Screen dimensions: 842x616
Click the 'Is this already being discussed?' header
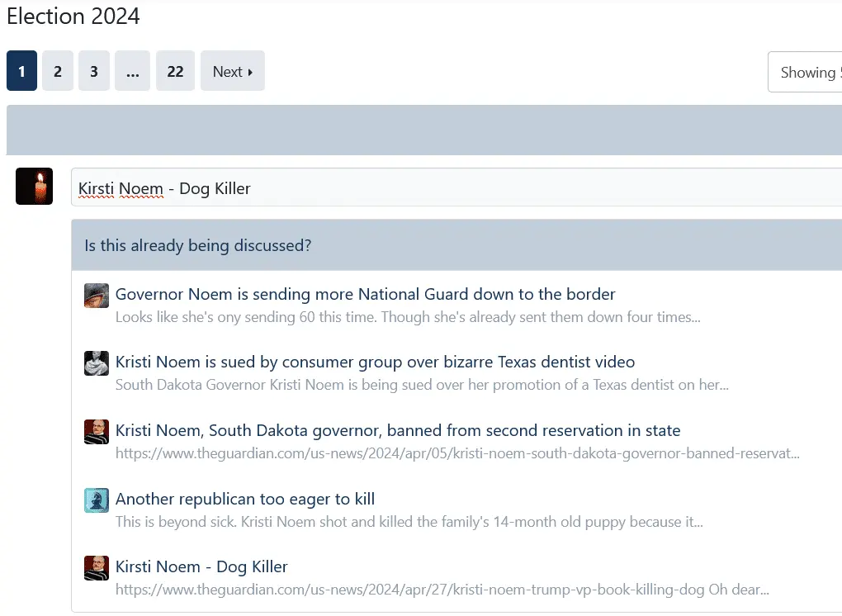point(198,245)
